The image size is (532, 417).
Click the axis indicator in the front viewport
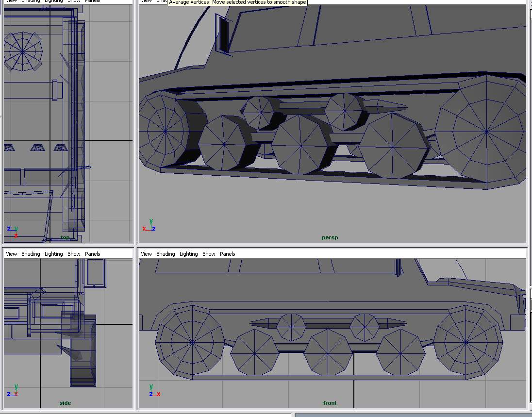click(x=154, y=391)
